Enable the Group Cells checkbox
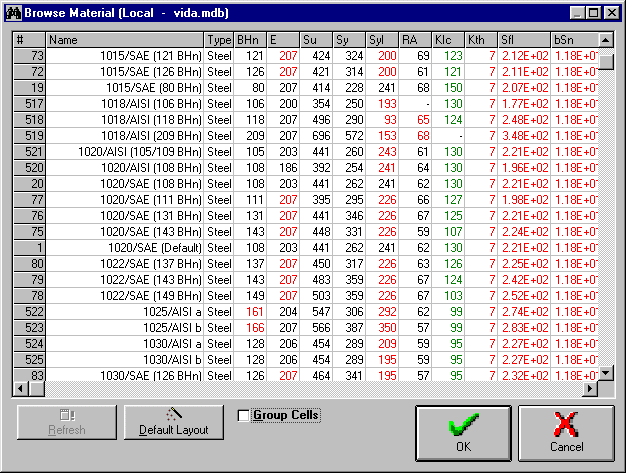Viewport: 626px width, 473px height. click(x=244, y=415)
